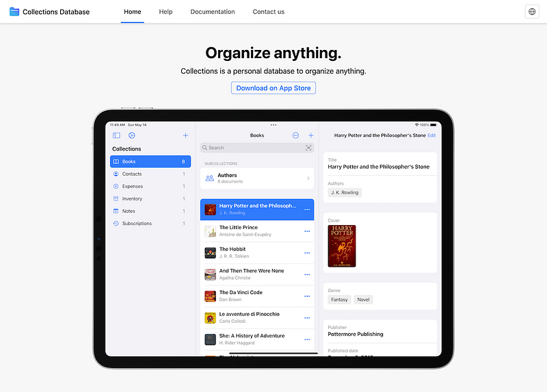
Task: Toggle the sidebar panel icon
Action: [x=116, y=135]
